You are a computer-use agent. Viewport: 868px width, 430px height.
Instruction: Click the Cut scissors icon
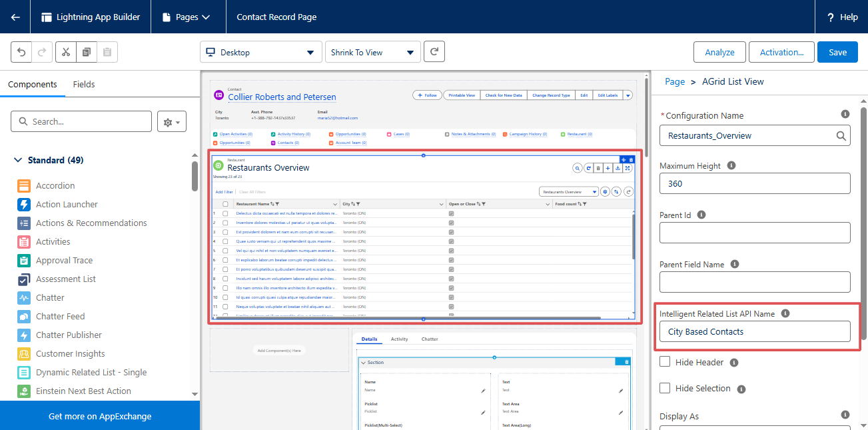pyautogui.click(x=66, y=52)
